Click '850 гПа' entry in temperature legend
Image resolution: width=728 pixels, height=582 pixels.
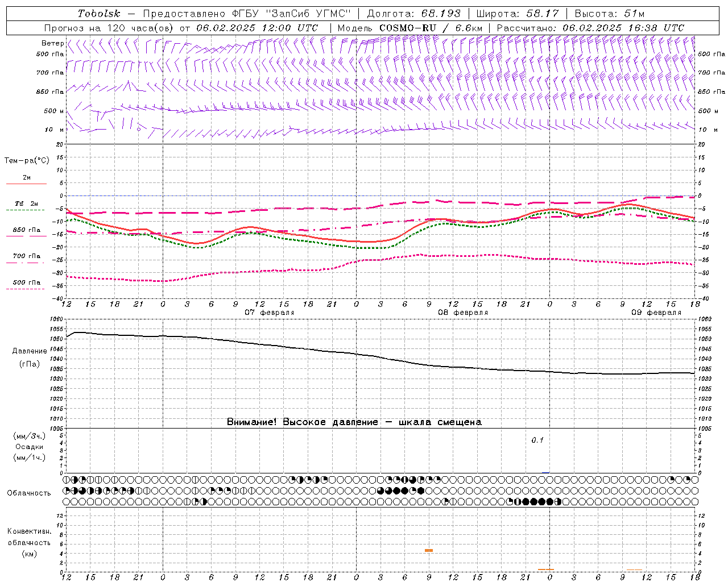point(27,230)
